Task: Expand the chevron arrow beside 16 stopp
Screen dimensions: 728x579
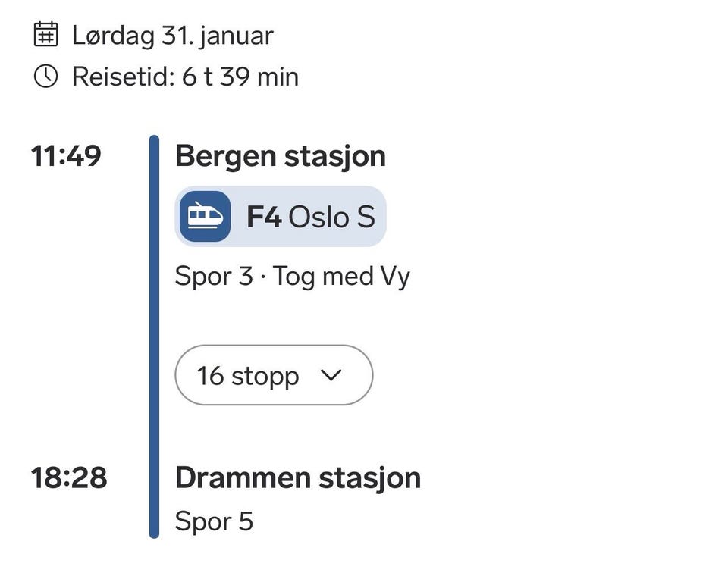Action: tap(331, 375)
